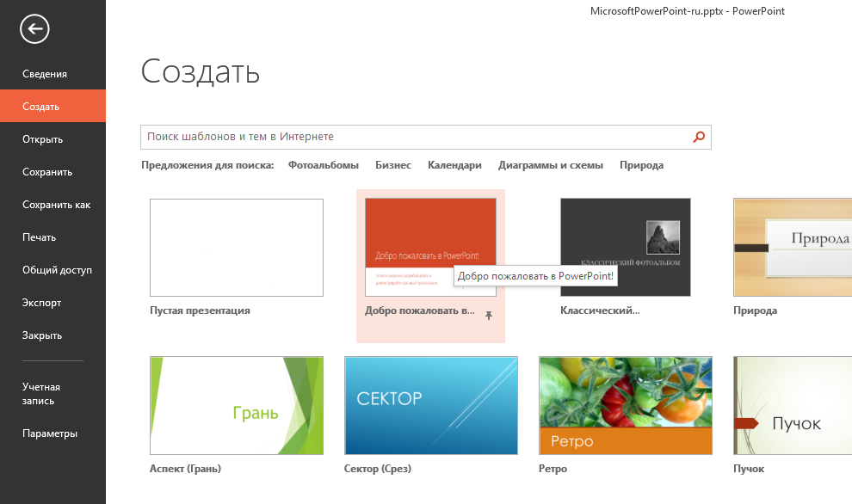Choose the Ретро template
The width and height of the screenshot is (852, 504).
pyautogui.click(x=625, y=405)
